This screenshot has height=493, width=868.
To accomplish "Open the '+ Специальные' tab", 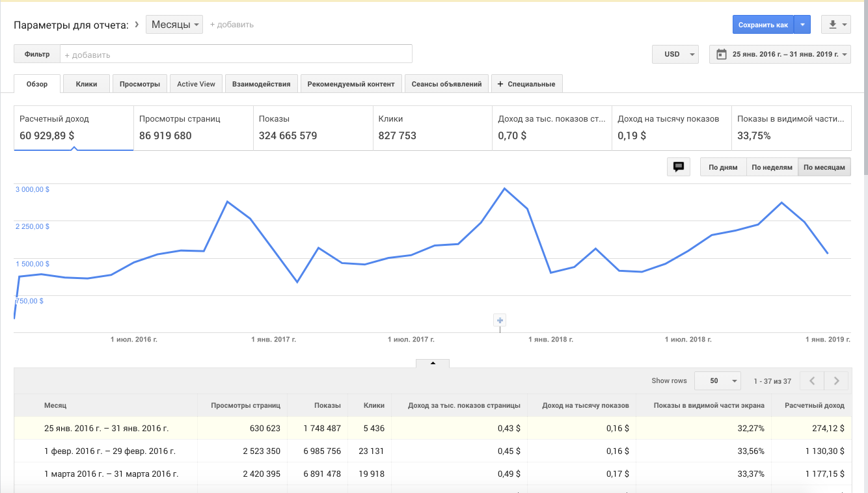I will pos(527,84).
